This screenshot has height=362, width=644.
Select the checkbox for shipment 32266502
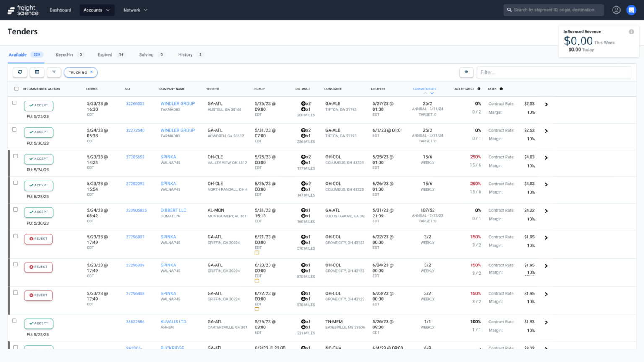tap(14, 103)
